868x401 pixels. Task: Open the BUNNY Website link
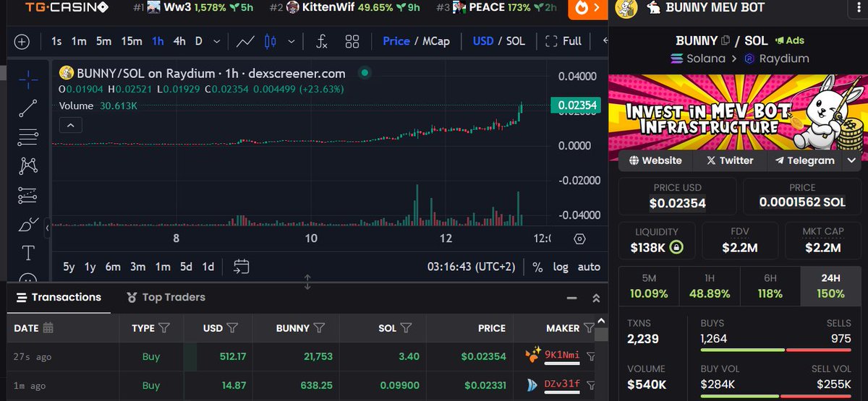[655, 160]
